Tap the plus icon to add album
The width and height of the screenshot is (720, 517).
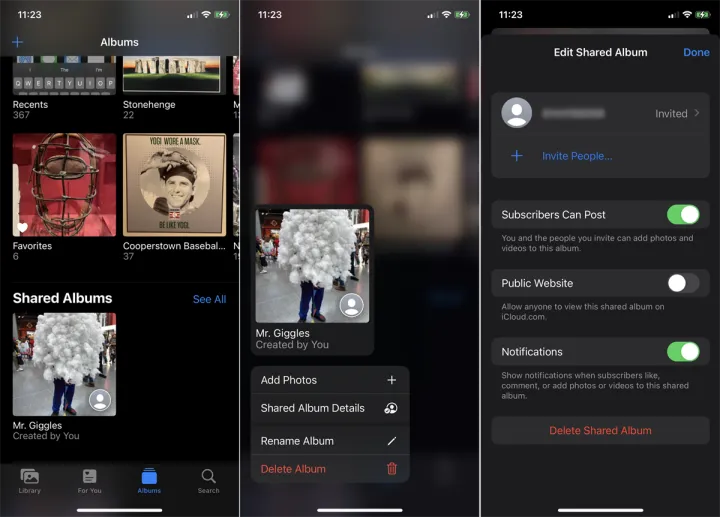pyautogui.click(x=17, y=42)
